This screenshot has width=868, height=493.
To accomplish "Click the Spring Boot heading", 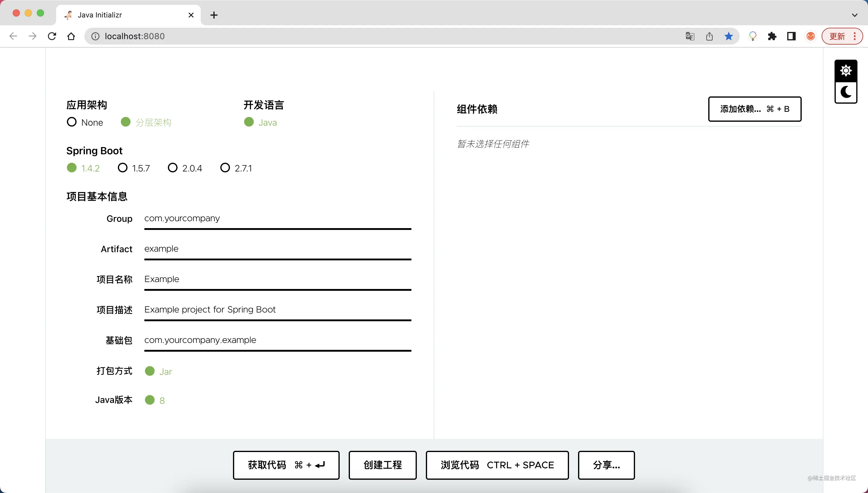I will pos(94,151).
